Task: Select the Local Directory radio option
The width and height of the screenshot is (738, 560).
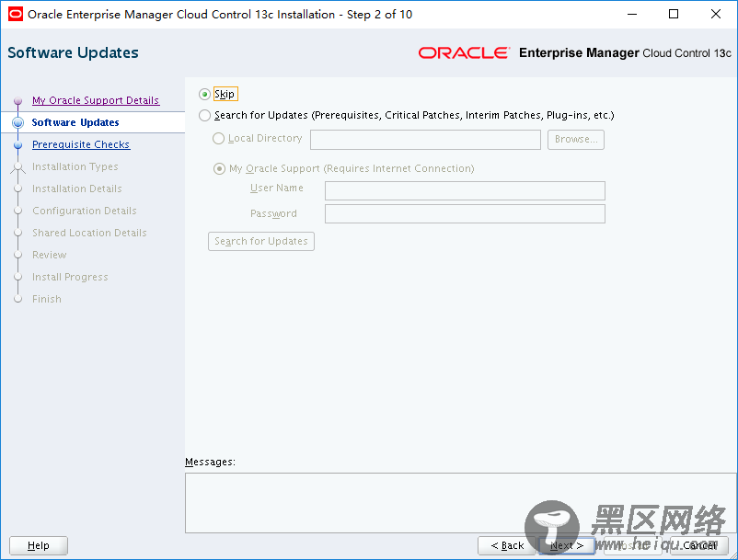Action: 218,138
